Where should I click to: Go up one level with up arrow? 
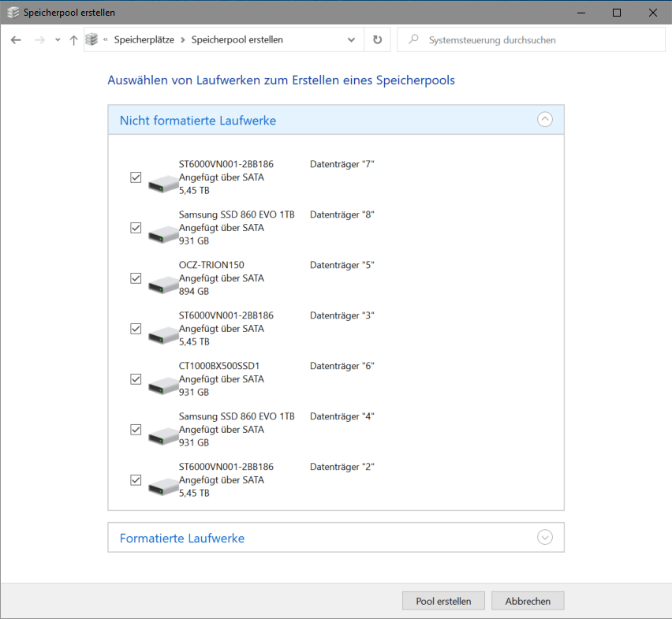click(73, 40)
